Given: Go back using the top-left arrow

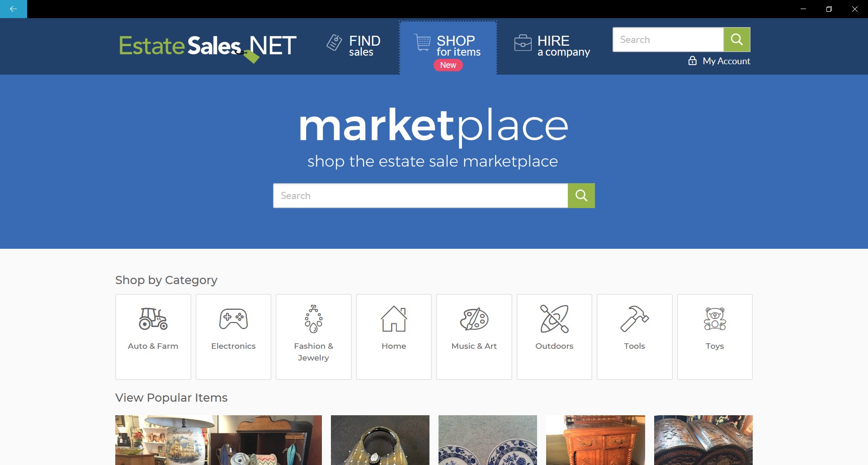Looking at the screenshot, I should (14, 9).
